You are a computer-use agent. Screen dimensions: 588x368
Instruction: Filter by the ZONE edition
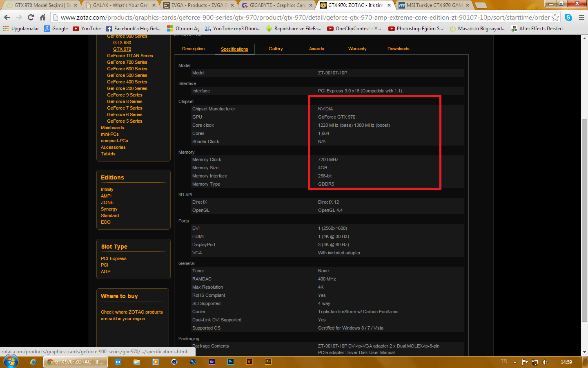pyautogui.click(x=107, y=202)
